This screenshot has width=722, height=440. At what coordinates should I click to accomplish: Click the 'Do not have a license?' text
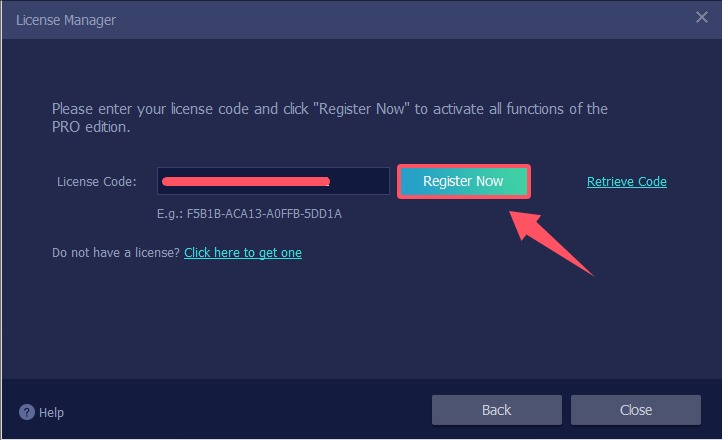[x=116, y=252]
